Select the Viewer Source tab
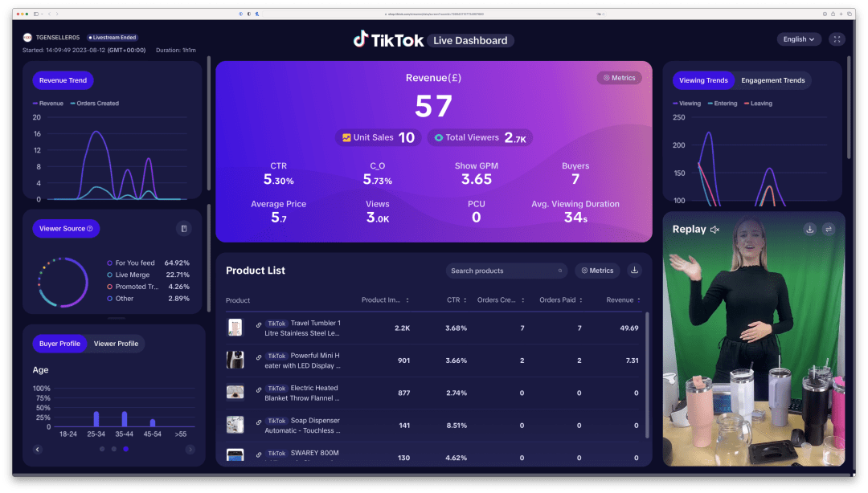 (66, 229)
